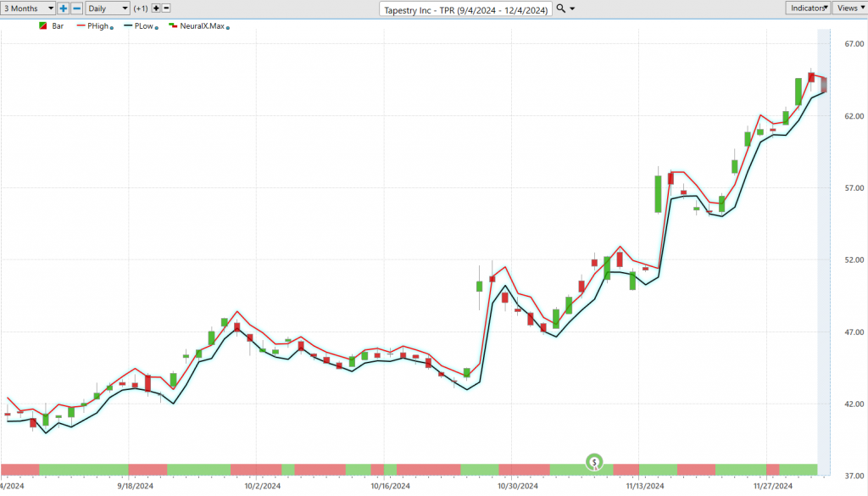This screenshot has height=496, width=868.
Task: Click the blue minus zoom-out button
Action: point(77,8)
